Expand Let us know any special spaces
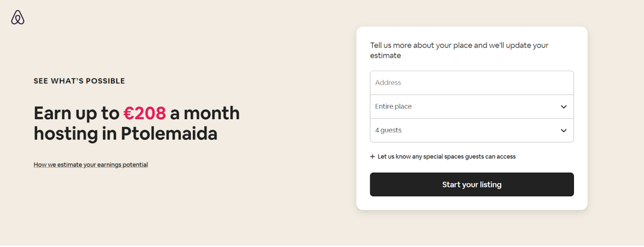Viewport: 644px width, 247px height. [x=446, y=156]
